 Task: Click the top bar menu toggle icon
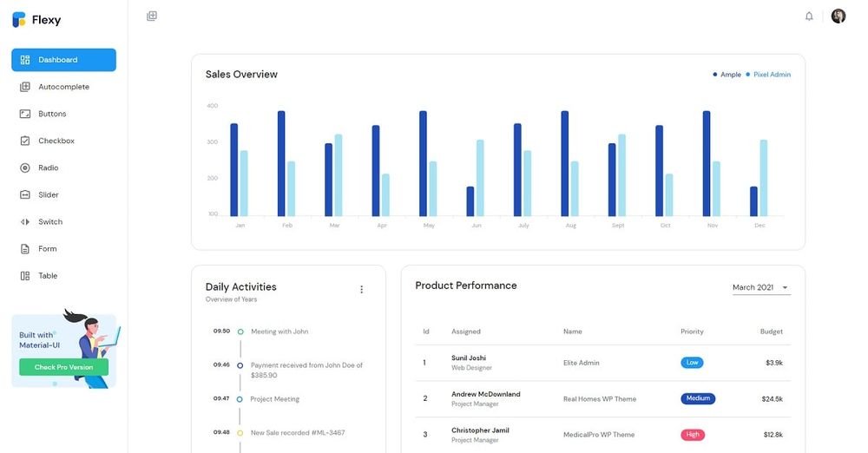152,16
